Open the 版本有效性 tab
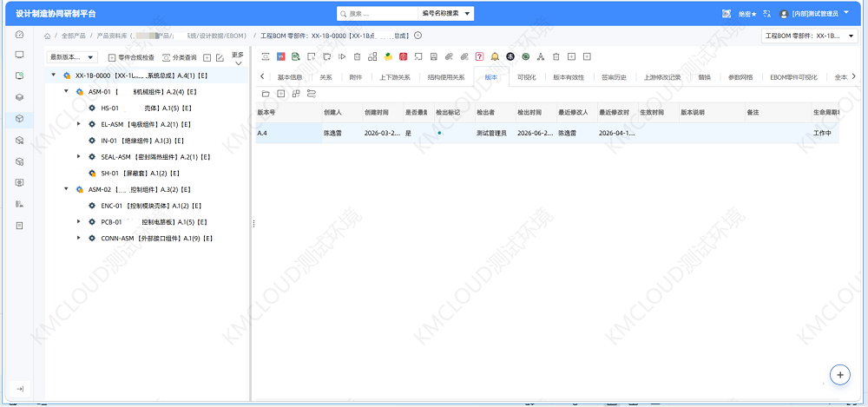Image resolution: width=868 pixels, height=407 pixels. tap(569, 77)
